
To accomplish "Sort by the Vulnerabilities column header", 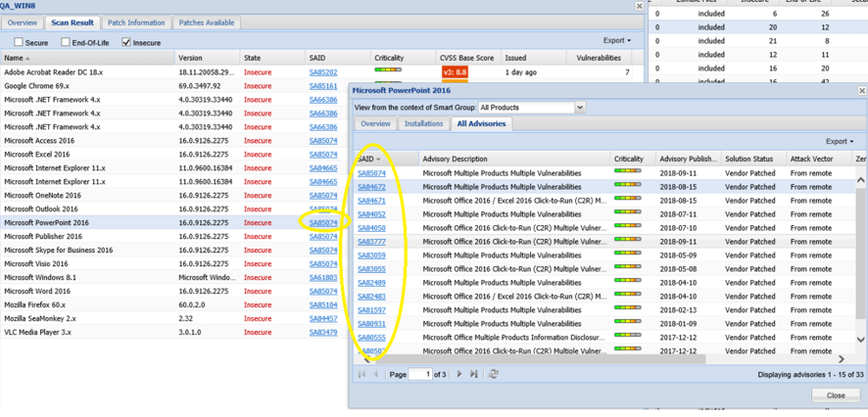I will [599, 58].
